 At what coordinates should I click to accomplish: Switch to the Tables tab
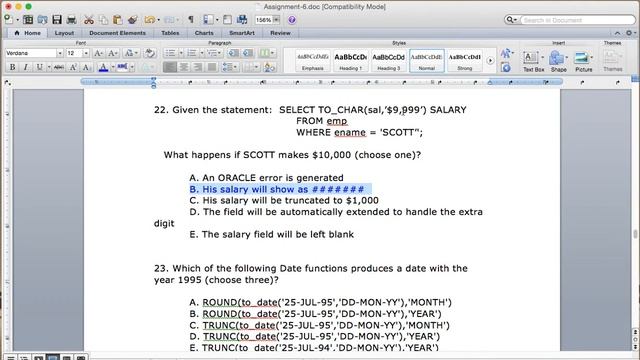(x=170, y=33)
